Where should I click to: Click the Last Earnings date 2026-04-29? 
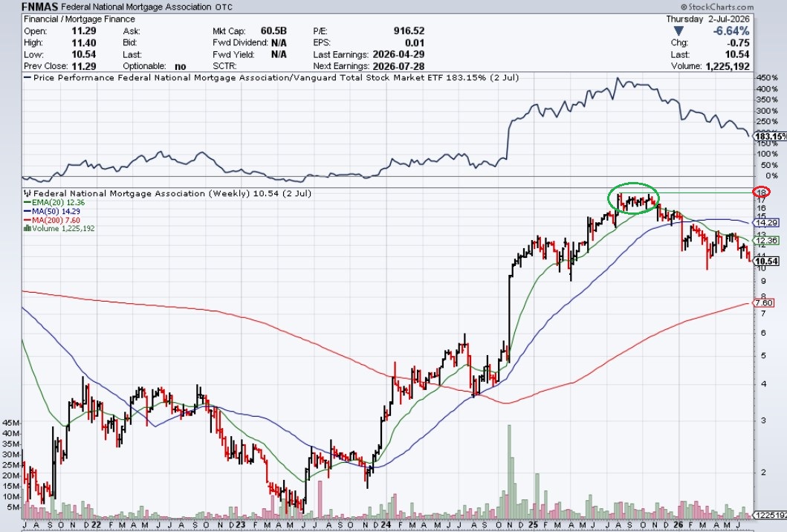click(398, 54)
